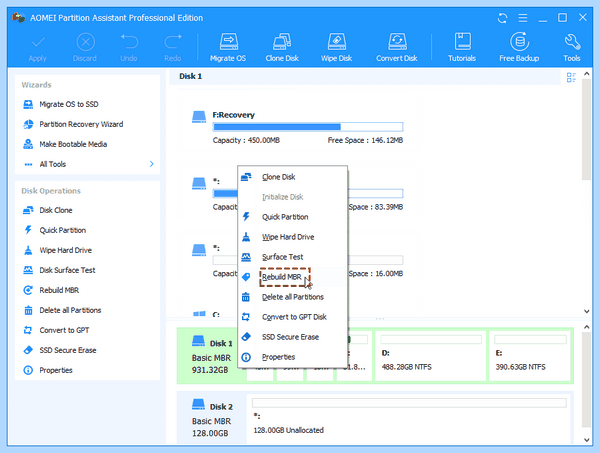Choose SSD Secure Erase from context menu

tap(292, 337)
